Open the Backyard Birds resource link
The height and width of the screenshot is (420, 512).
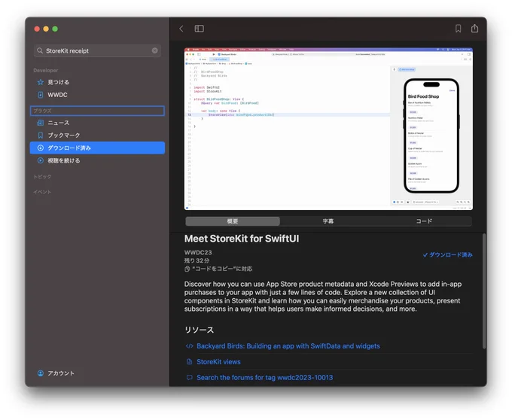pyautogui.click(x=288, y=346)
